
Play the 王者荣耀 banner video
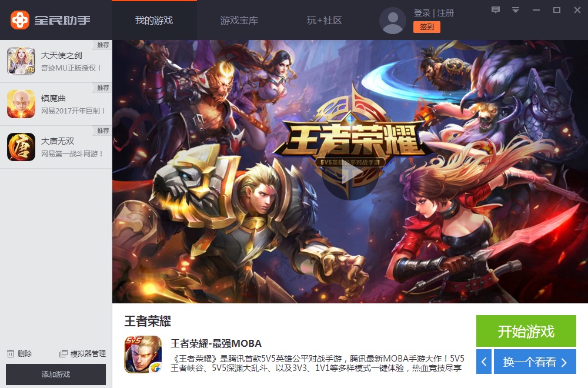(x=350, y=174)
